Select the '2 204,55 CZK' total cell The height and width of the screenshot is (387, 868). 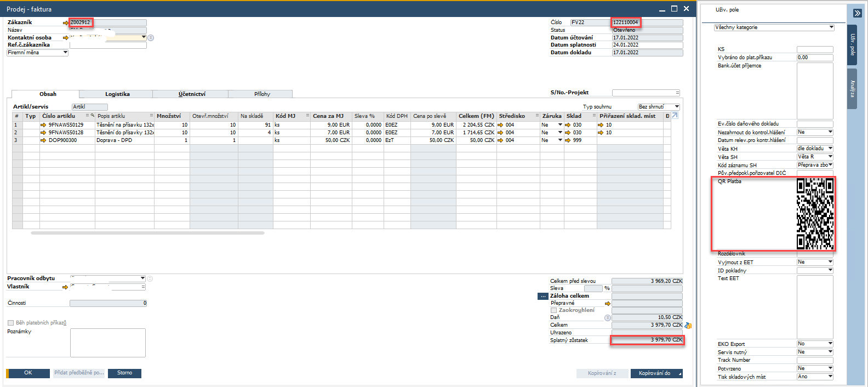[x=476, y=125]
